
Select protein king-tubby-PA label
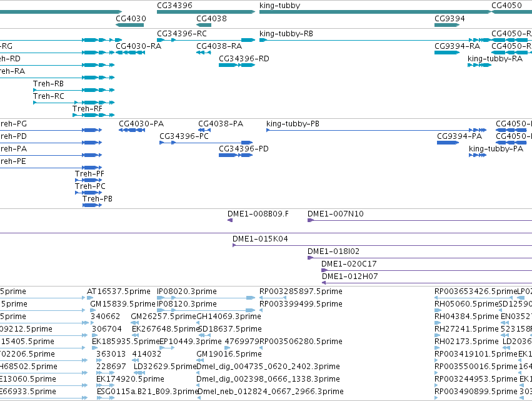pos(496,149)
